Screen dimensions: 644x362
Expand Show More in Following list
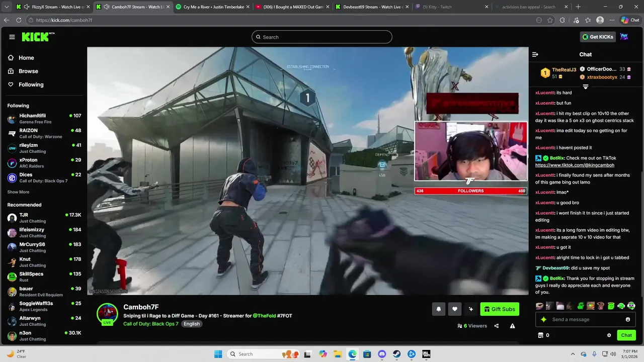pos(18,192)
